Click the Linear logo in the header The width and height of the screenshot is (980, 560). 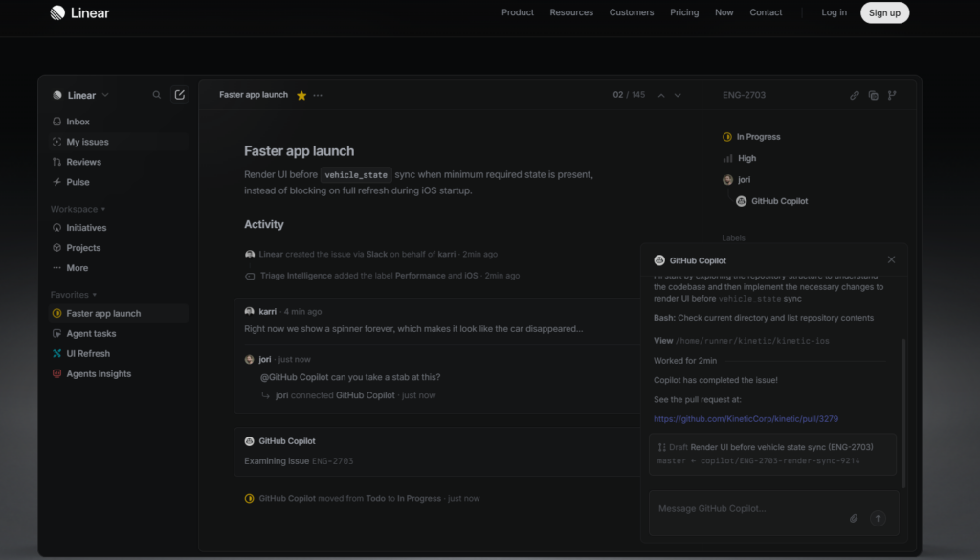[x=79, y=12]
